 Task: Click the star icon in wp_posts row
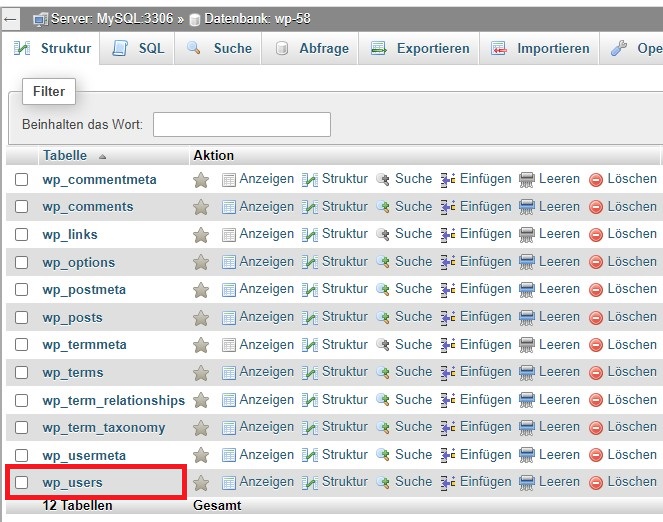pyautogui.click(x=201, y=317)
